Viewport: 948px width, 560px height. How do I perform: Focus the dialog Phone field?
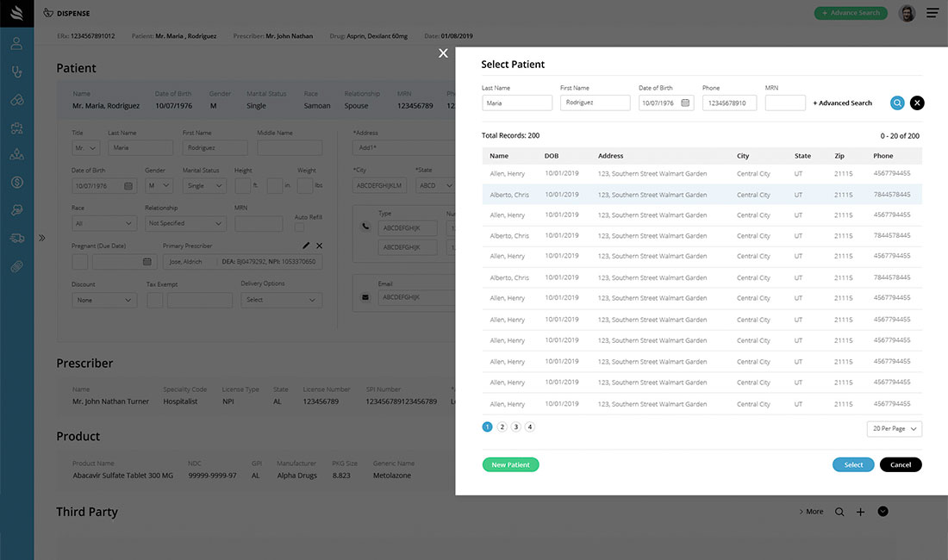pyautogui.click(x=729, y=103)
